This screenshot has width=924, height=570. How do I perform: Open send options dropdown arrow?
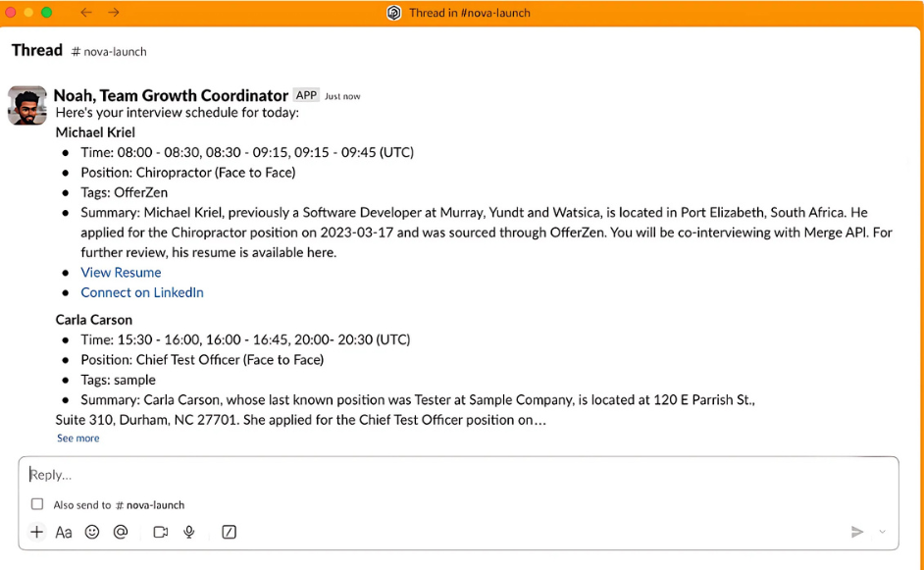click(x=882, y=532)
